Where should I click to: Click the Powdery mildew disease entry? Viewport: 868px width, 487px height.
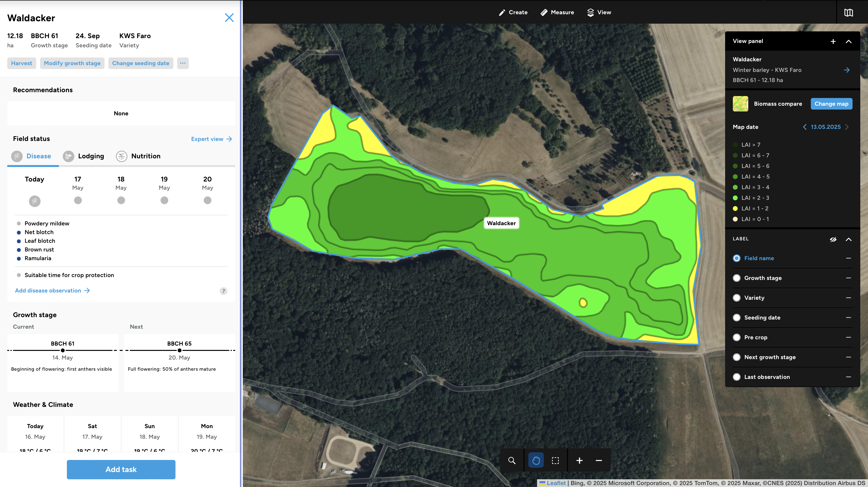click(x=43, y=223)
